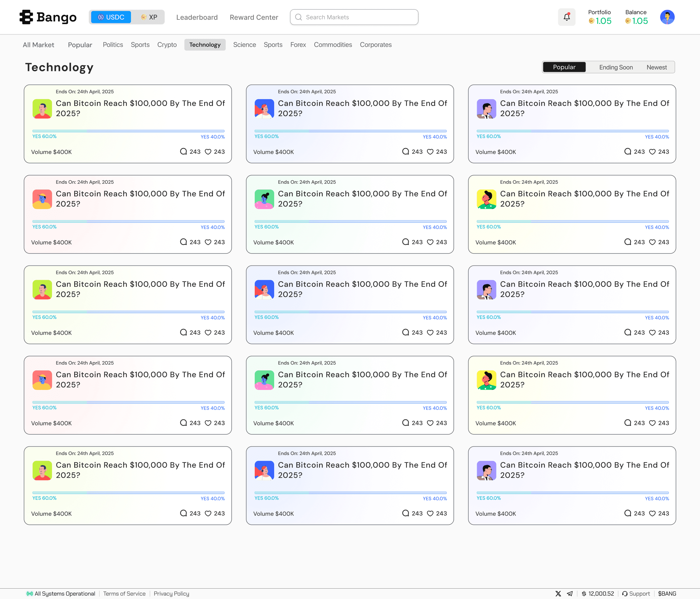
Task: Click the Support headset link
Action: click(636, 593)
